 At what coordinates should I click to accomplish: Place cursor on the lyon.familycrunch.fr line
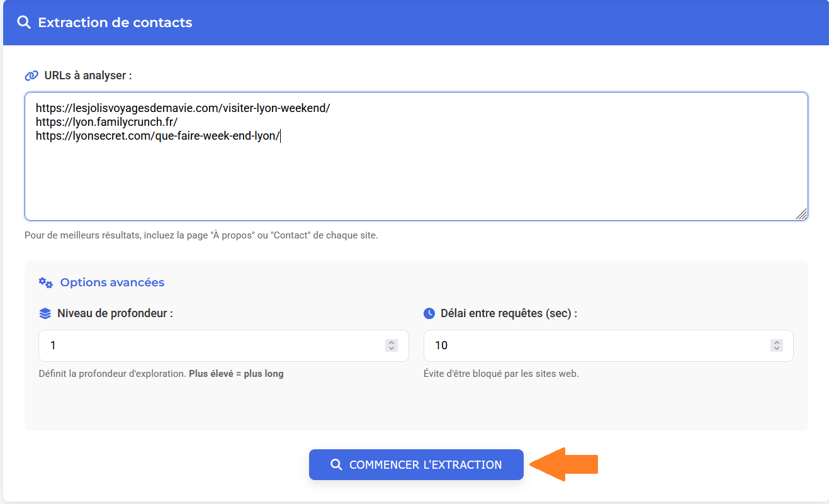click(107, 122)
